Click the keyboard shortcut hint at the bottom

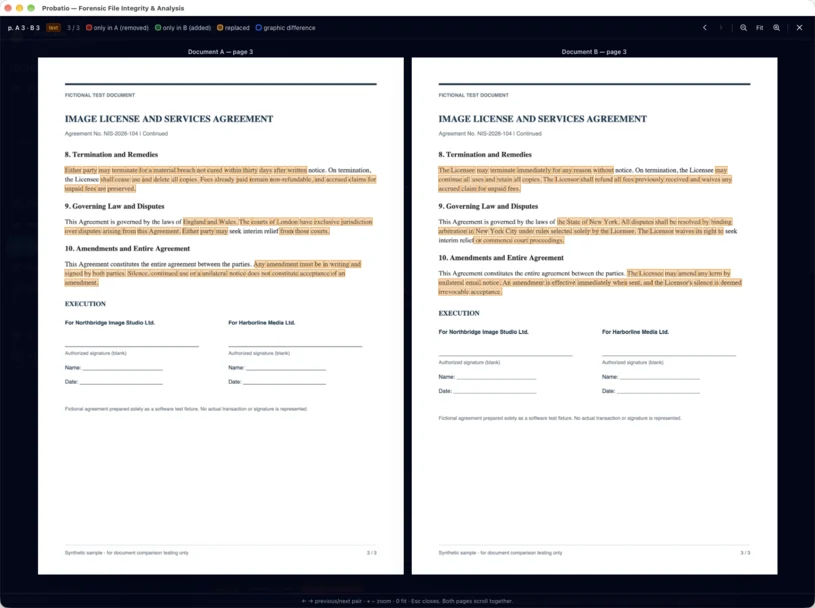click(x=407, y=601)
